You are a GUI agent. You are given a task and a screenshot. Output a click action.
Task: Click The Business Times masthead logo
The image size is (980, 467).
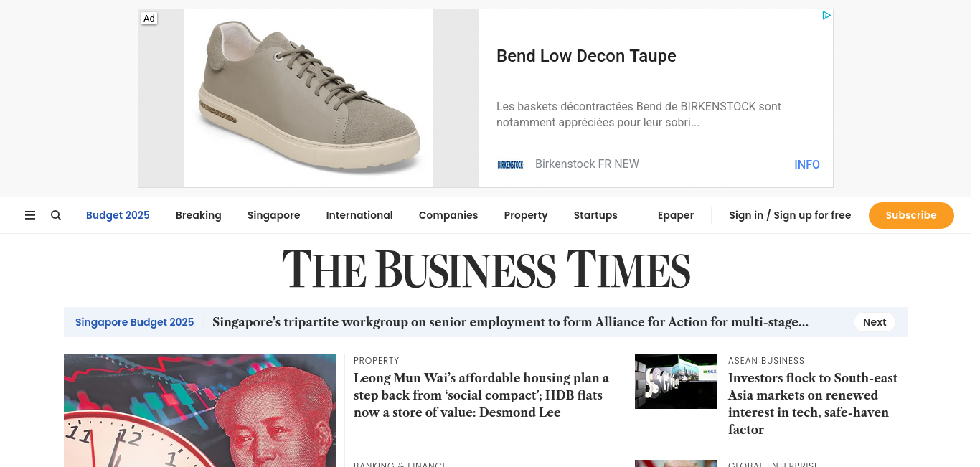[x=486, y=269]
